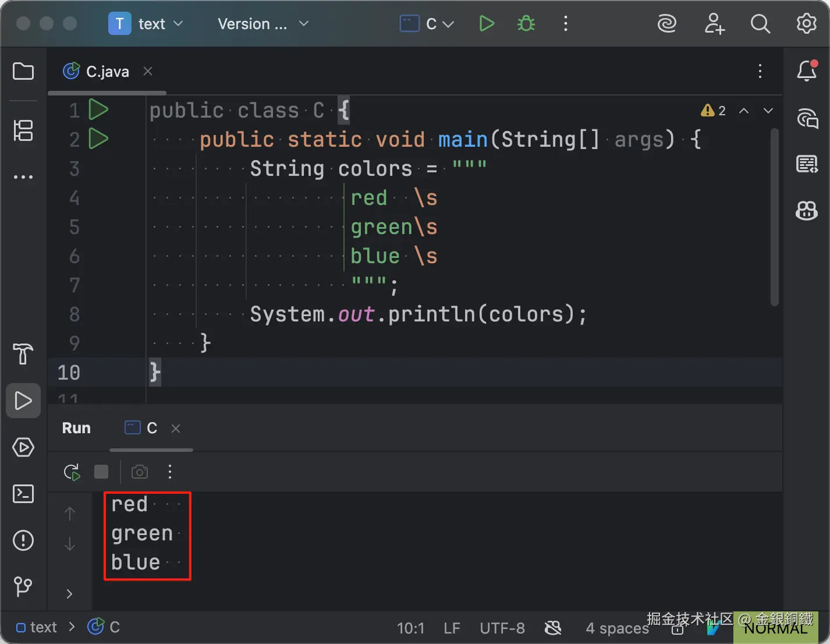This screenshot has height=644, width=830.
Task: Take console screenshot camera icon
Action: 140,472
